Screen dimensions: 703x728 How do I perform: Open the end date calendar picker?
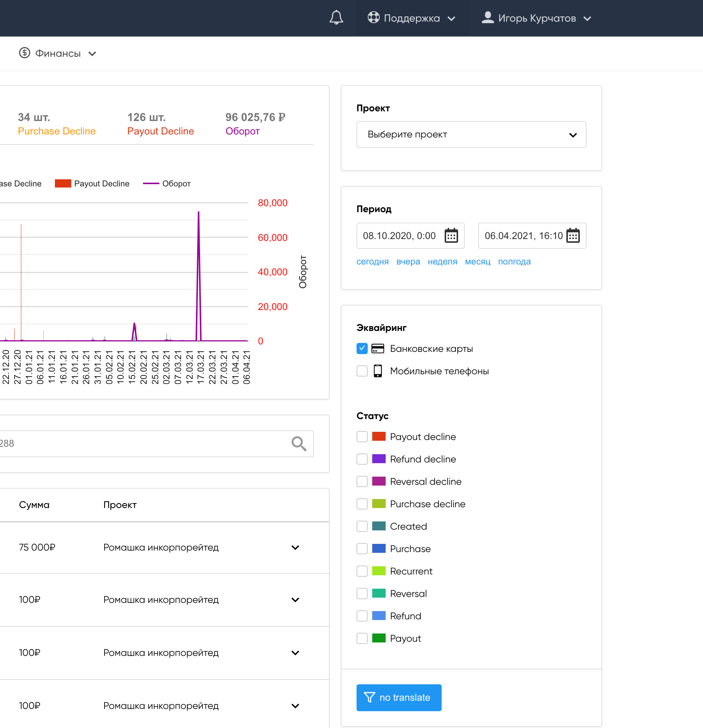(573, 236)
